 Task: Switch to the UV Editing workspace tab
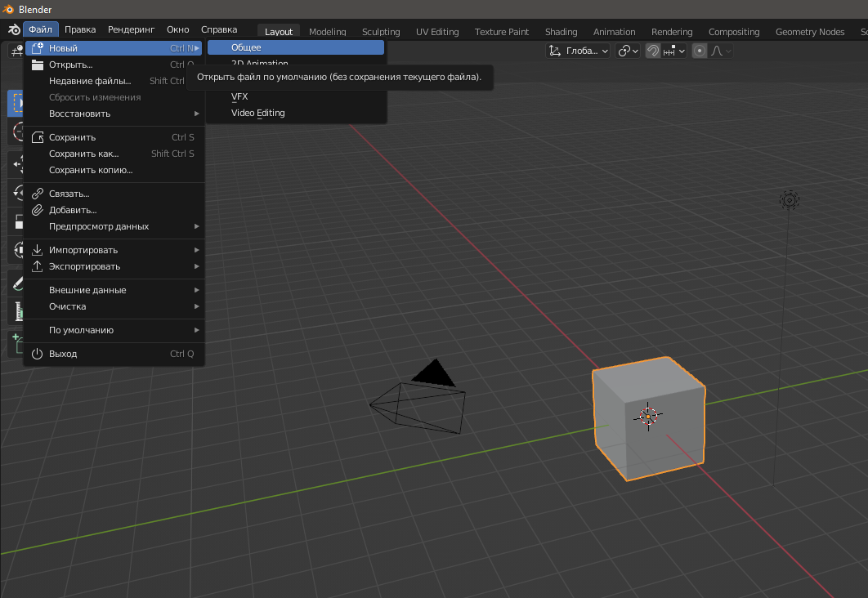437,32
